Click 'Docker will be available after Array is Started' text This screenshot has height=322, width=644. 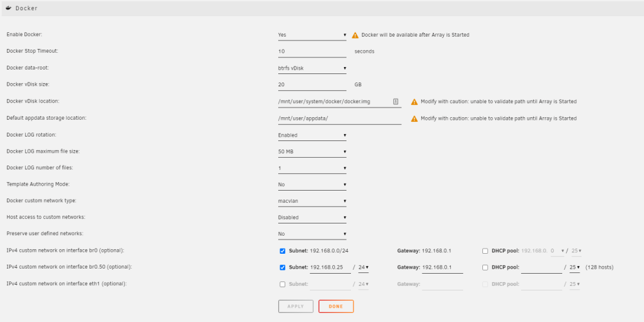415,35
